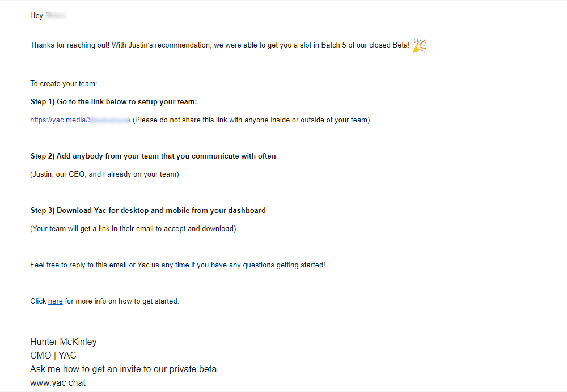The image size is (567, 392).
Task: Click the 'here' link for more info
Action: click(x=56, y=301)
